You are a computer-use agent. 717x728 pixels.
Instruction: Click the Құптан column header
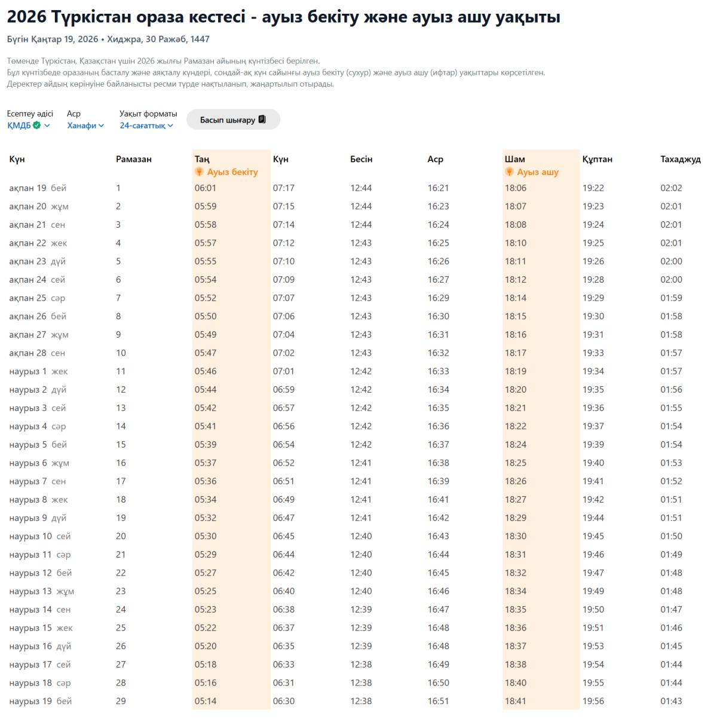coord(597,159)
